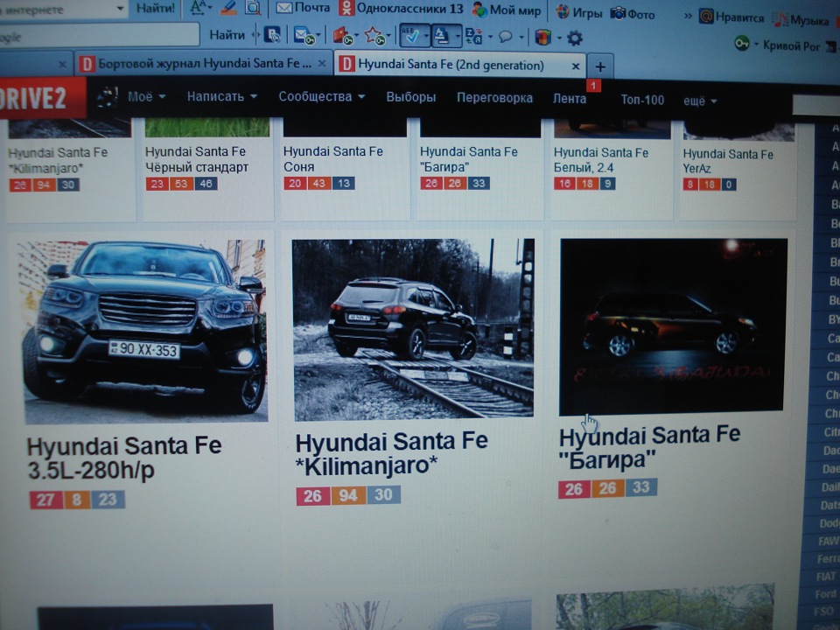
Task: Open dark photo of the Багира car
Action: [x=672, y=325]
